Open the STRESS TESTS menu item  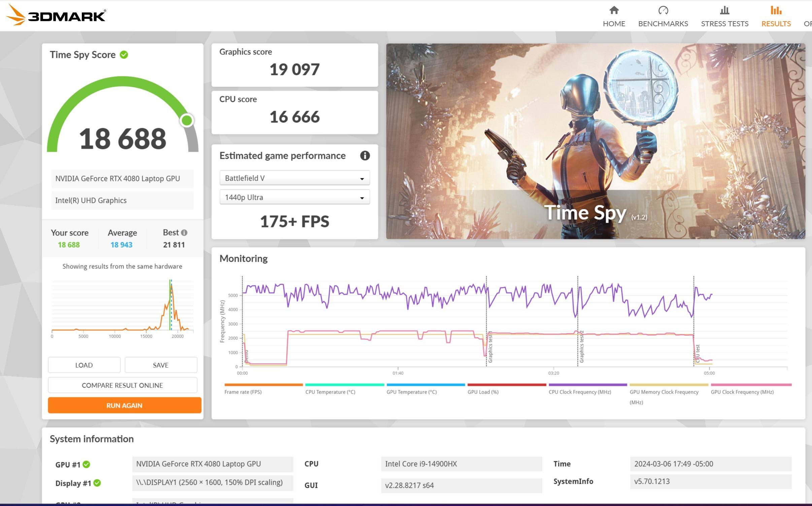724,24
